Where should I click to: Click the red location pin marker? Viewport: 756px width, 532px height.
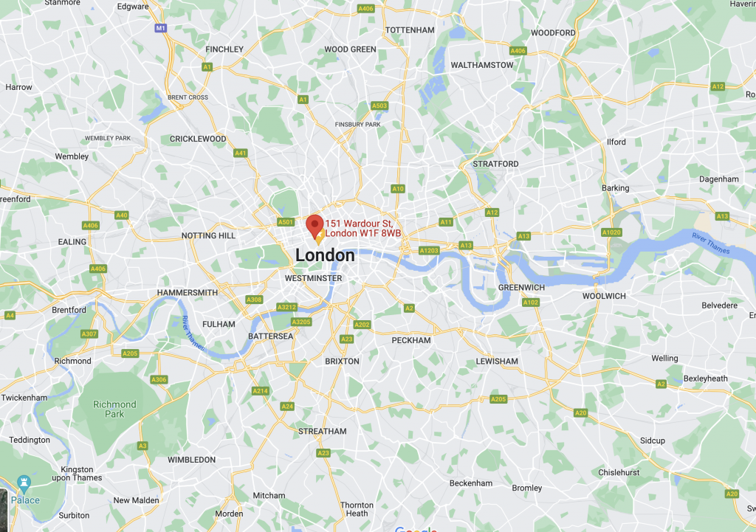coord(315,227)
